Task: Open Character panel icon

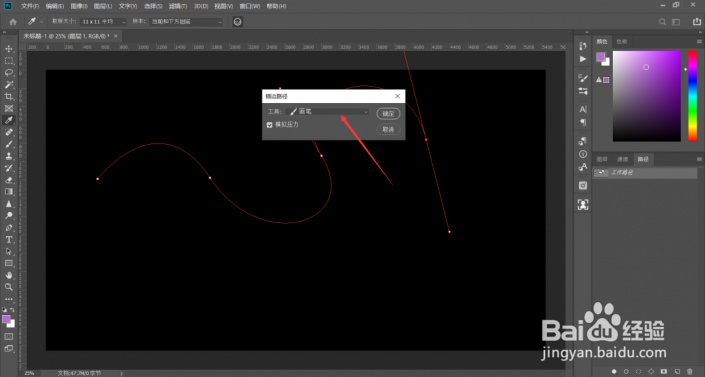Action: click(583, 109)
